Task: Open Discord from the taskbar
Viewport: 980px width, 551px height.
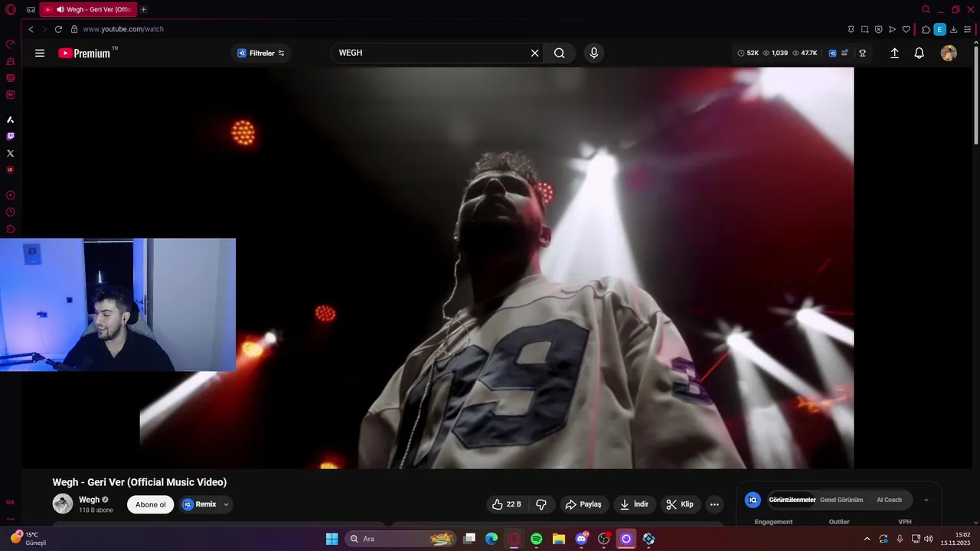Action: coord(581,539)
